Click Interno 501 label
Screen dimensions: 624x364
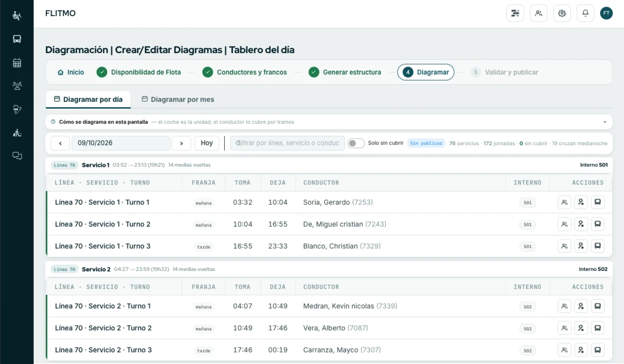tap(594, 165)
